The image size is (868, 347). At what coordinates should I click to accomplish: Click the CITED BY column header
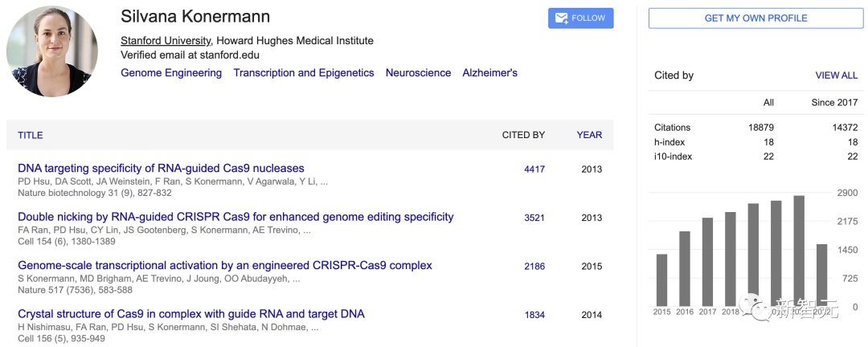point(523,135)
